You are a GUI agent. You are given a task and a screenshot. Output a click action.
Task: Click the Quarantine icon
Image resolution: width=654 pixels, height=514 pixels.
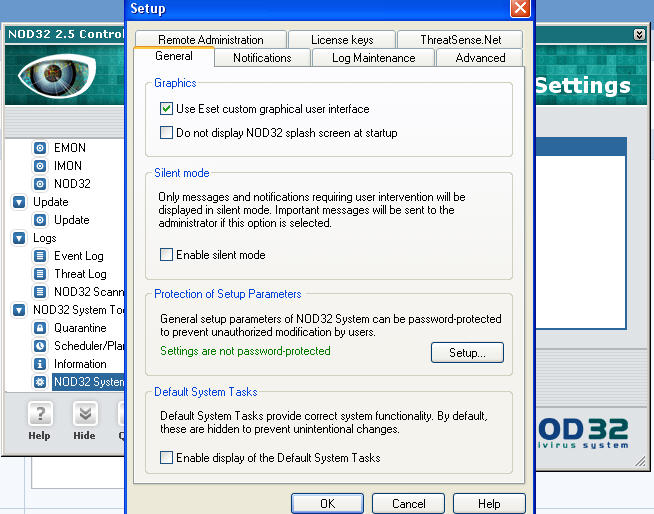click(40, 328)
